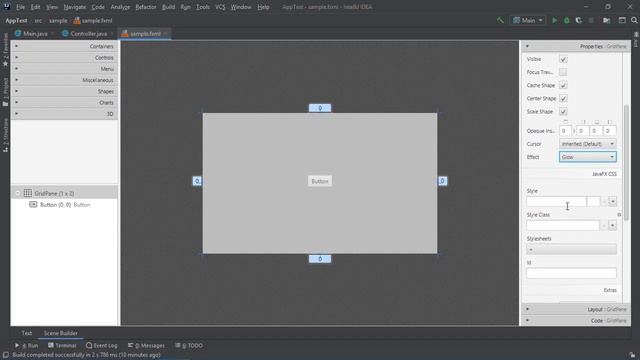
Task: Open the File menu
Action: [x=20, y=7]
